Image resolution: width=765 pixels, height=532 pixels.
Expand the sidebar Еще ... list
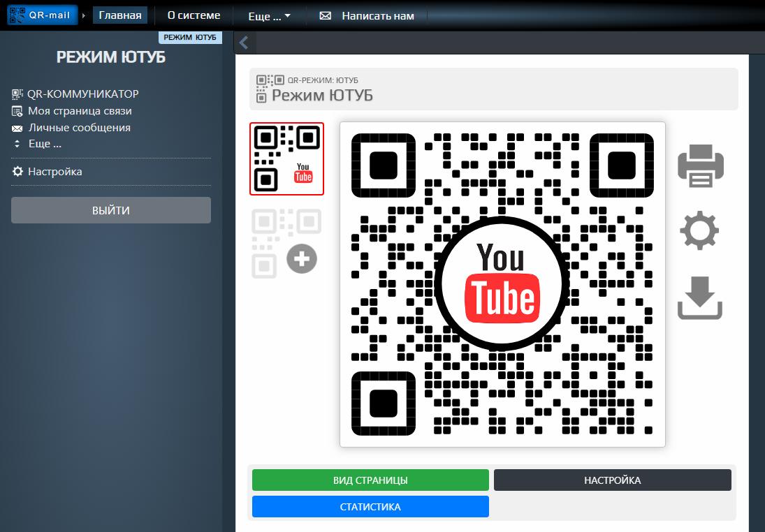[45, 144]
